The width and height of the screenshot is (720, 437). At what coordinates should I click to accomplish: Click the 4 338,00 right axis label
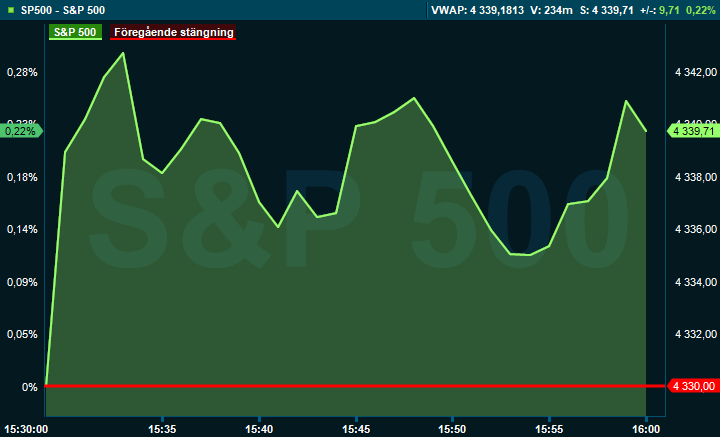click(696, 177)
